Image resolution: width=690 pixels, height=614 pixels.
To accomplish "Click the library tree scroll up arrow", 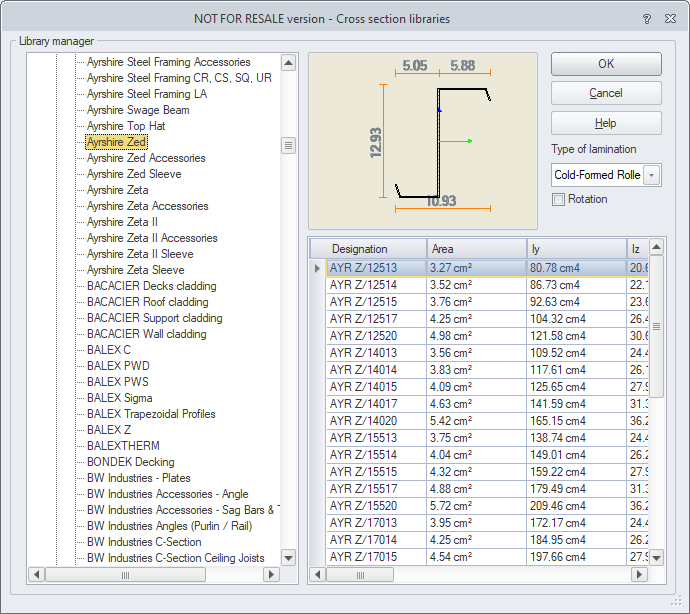I will point(288,63).
